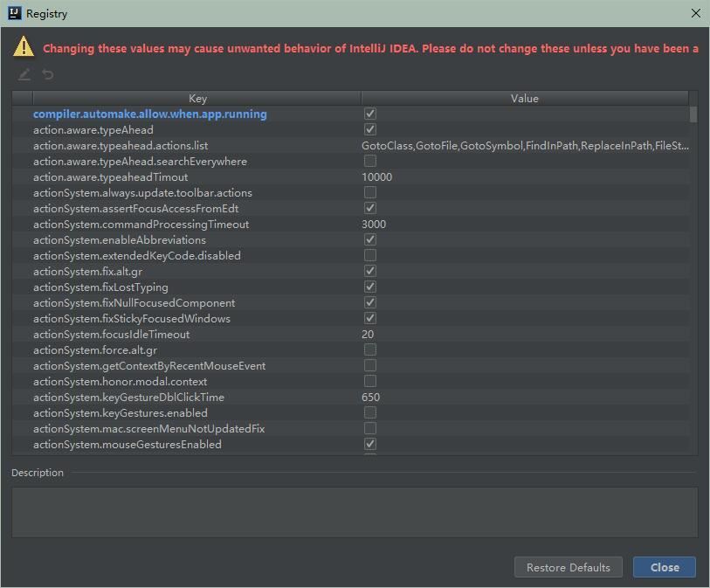Toggle compiler.automake.allow.when.app.running checkbox
This screenshot has height=588, width=710.
[369, 113]
